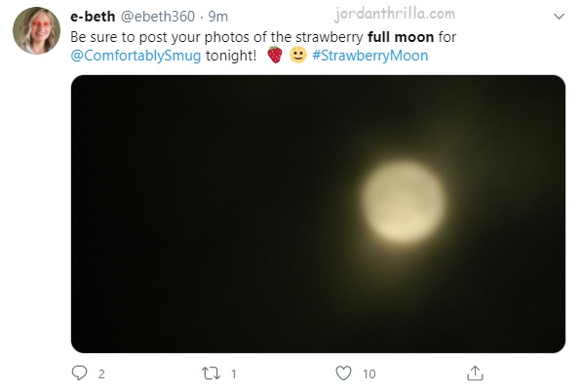Follow the @ComfortablySmug mention link
581x392 pixels.
136,56
